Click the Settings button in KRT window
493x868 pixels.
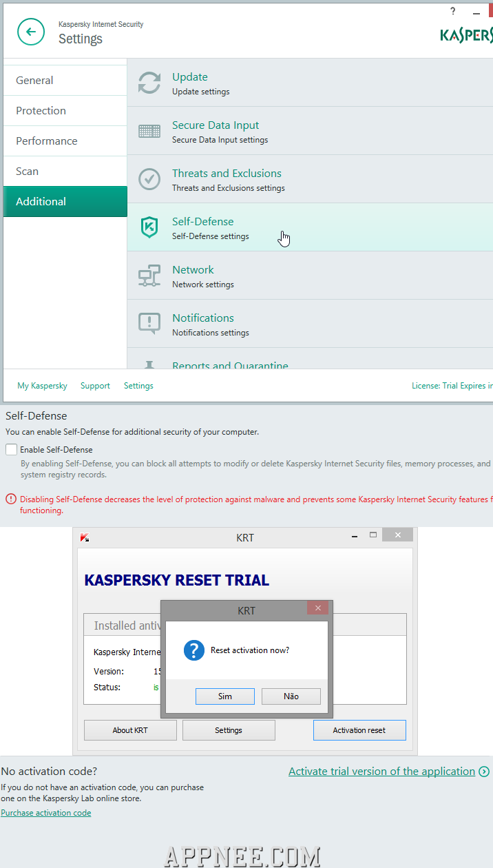229,730
